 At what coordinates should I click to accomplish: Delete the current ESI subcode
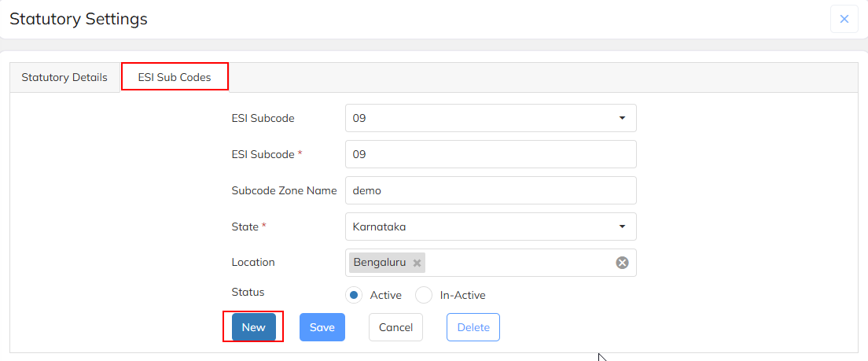[473, 327]
